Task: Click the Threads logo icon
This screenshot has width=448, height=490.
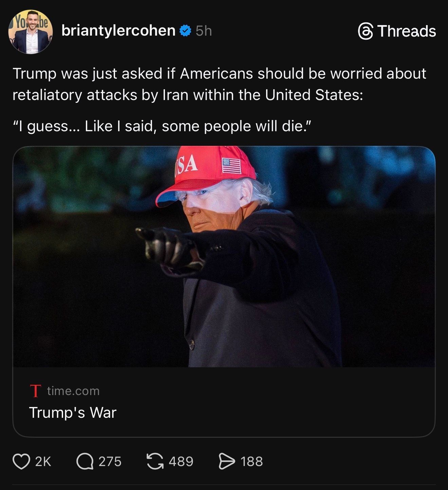Action: click(366, 32)
